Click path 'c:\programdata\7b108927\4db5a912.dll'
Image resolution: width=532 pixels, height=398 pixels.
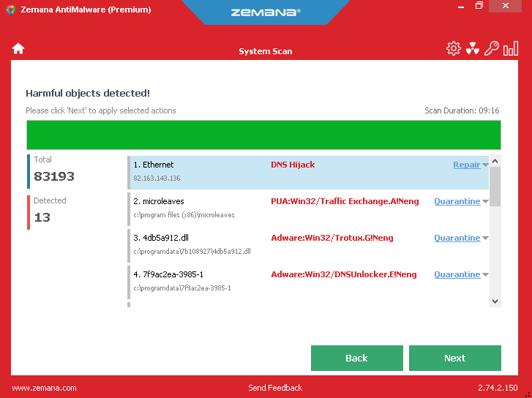(192, 252)
